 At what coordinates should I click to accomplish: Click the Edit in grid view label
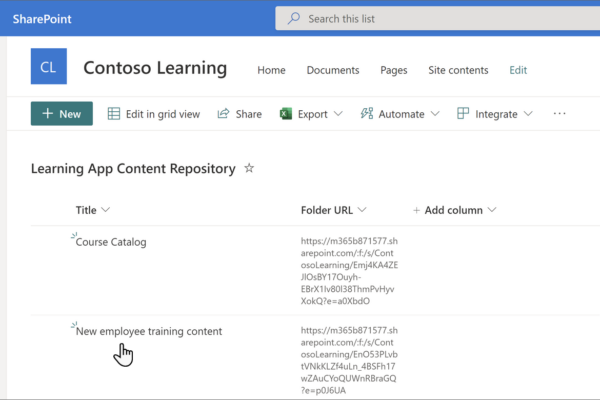point(163,114)
